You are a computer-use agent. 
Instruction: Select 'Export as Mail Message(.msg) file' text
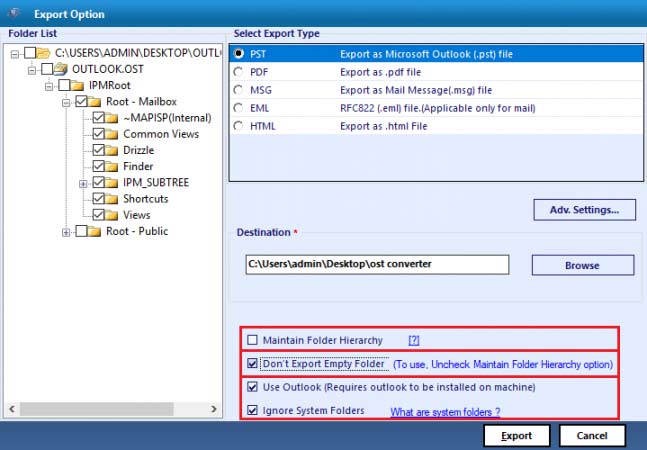point(416,90)
